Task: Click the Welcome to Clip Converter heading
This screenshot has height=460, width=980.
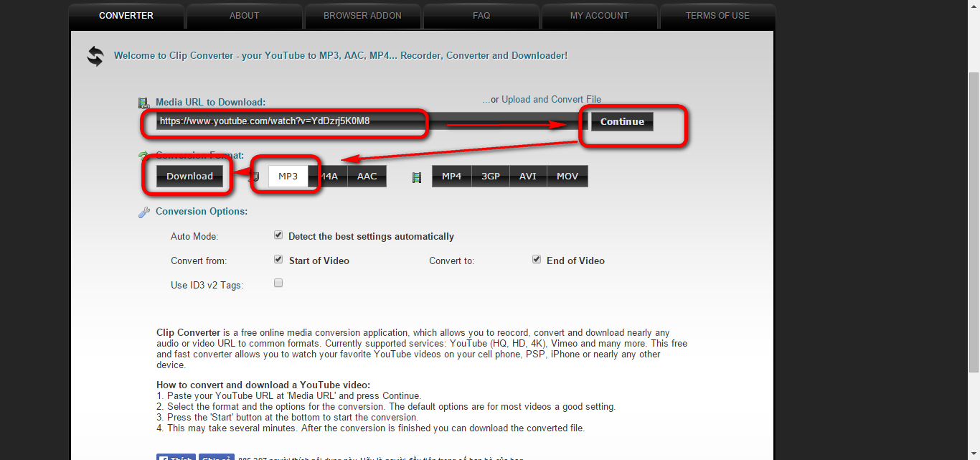Action: coord(341,55)
